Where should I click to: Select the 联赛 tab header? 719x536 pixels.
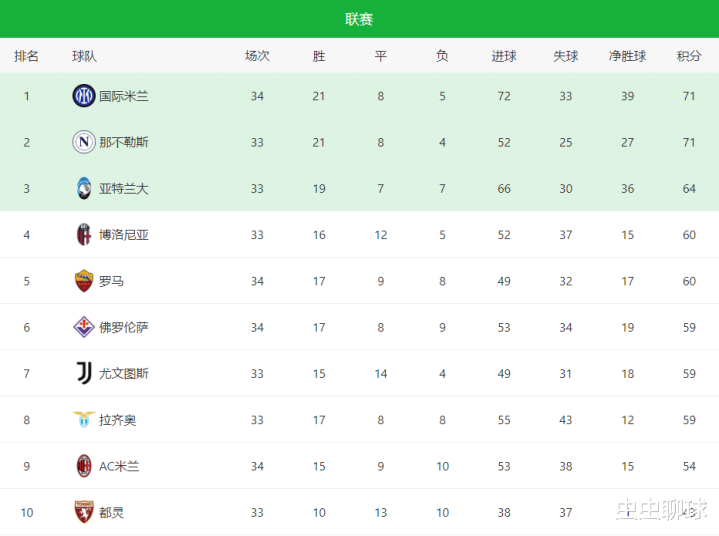(x=359, y=19)
